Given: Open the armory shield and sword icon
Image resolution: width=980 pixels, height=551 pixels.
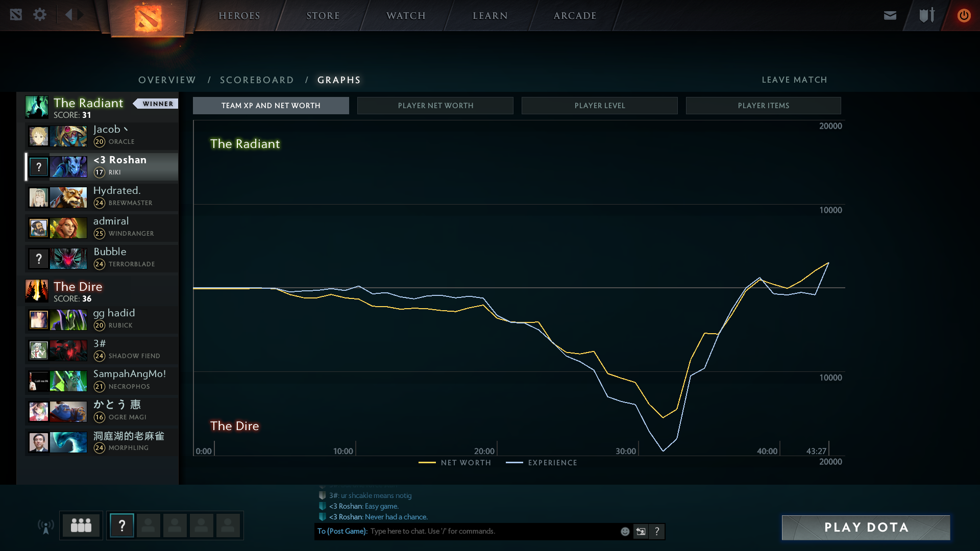Looking at the screenshot, I should [927, 15].
